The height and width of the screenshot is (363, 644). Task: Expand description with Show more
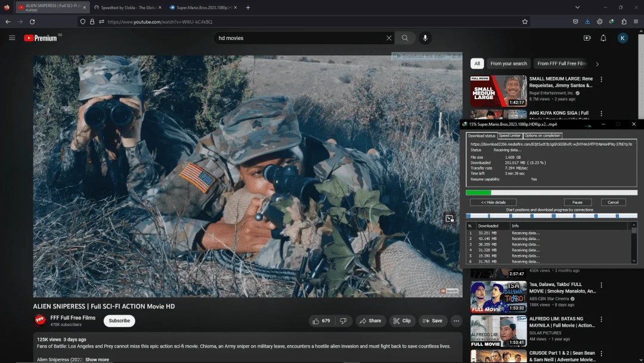coord(97,359)
